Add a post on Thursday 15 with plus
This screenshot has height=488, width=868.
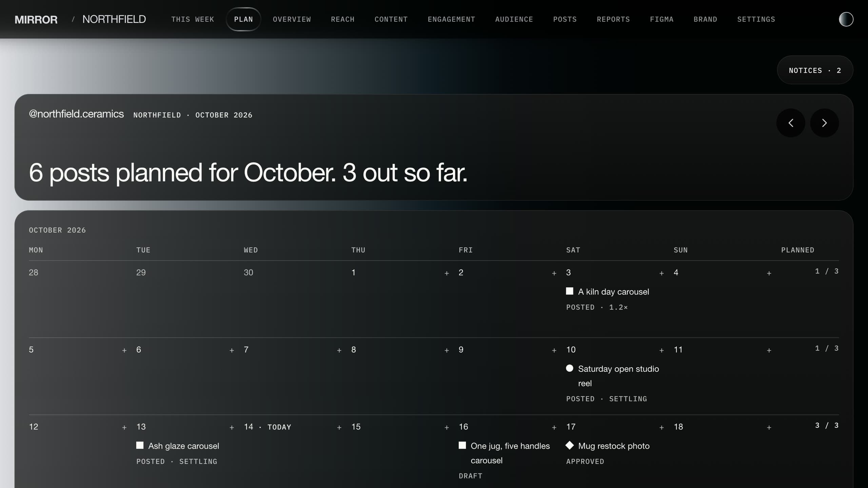point(447,428)
